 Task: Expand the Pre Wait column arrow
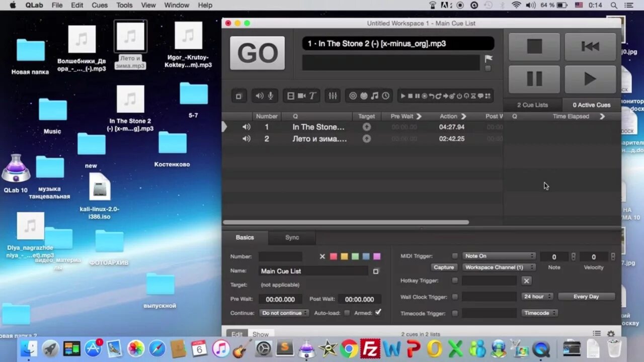pos(419,116)
